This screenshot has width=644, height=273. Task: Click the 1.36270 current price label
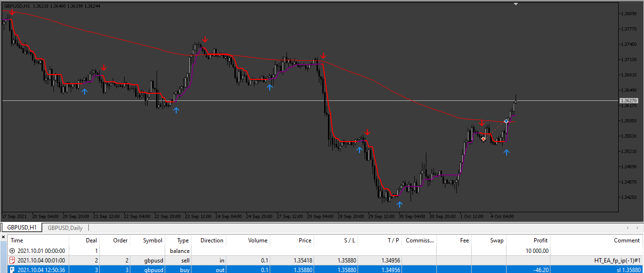coord(629,101)
